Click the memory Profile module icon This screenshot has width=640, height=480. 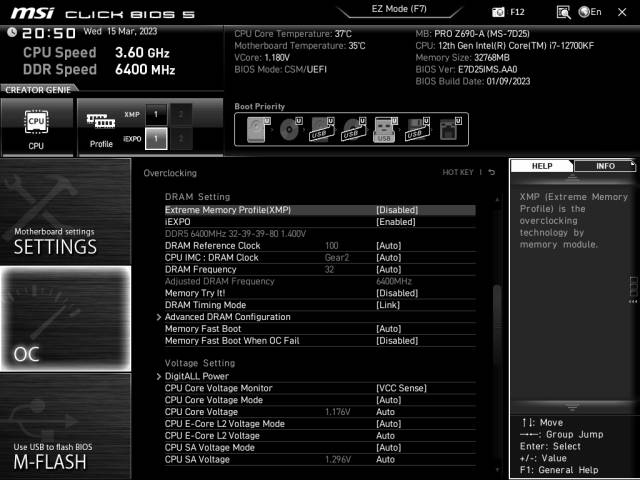[x=101, y=121]
